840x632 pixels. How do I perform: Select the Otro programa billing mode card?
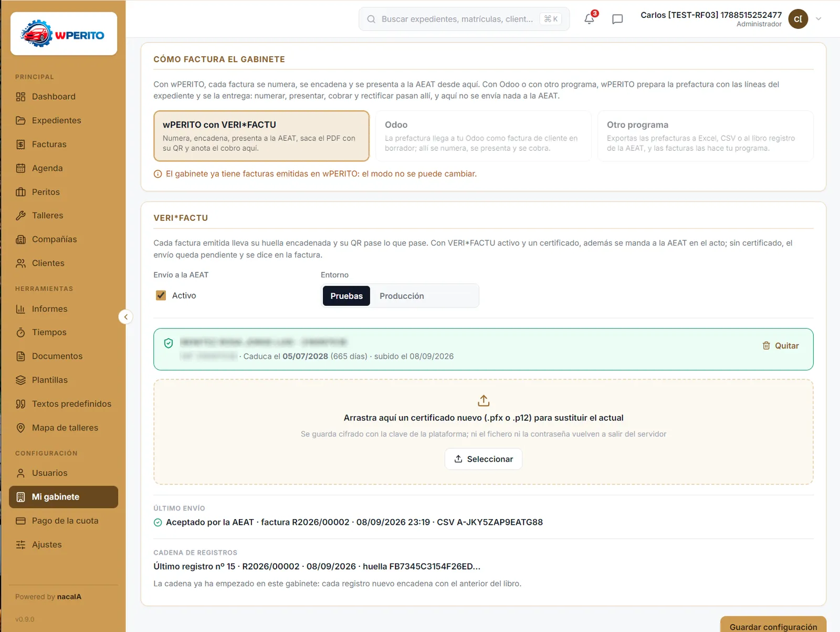[706, 136]
